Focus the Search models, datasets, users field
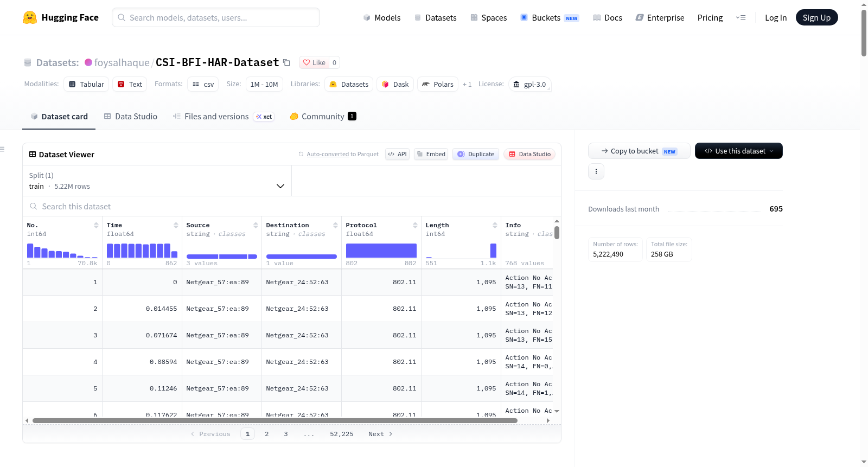The width and height of the screenshot is (868, 467). 216,17
